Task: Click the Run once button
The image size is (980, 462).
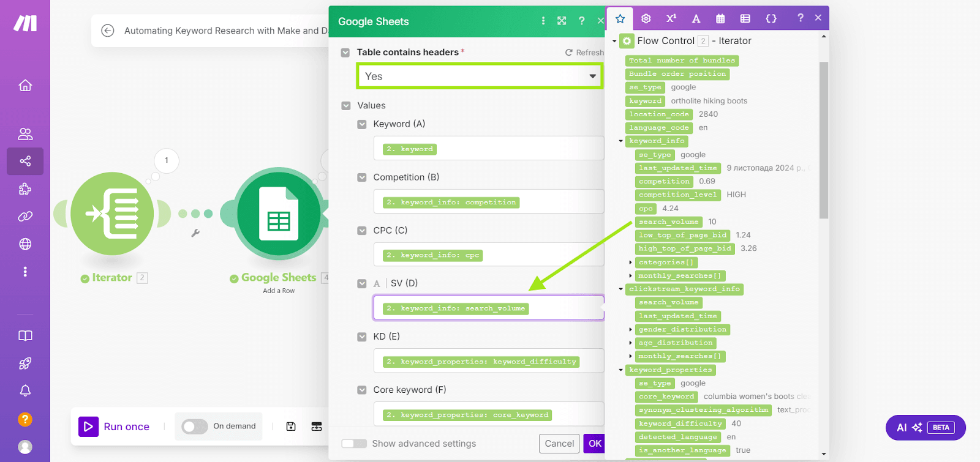Action: click(x=115, y=427)
